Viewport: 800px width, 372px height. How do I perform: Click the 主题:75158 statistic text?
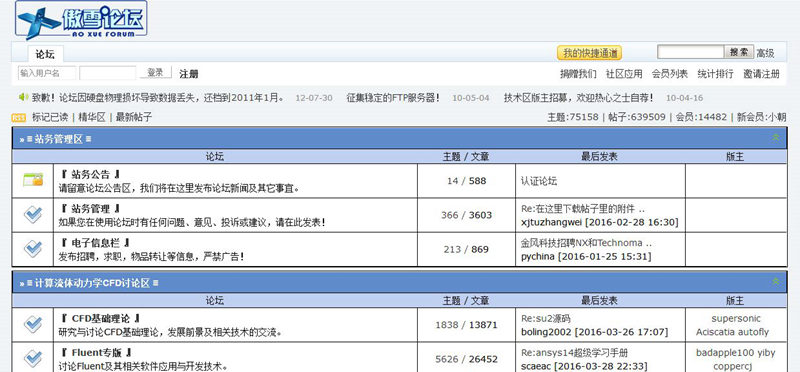pos(573,117)
